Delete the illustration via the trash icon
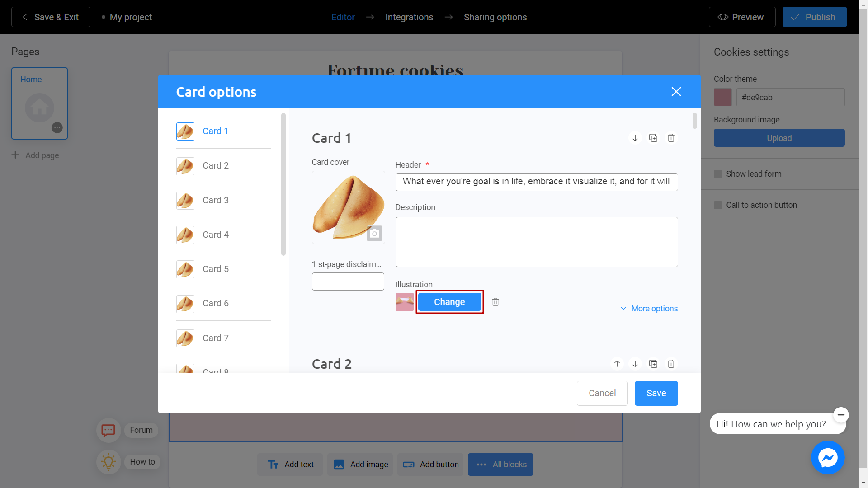868x488 pixels. tap(495, 301)
